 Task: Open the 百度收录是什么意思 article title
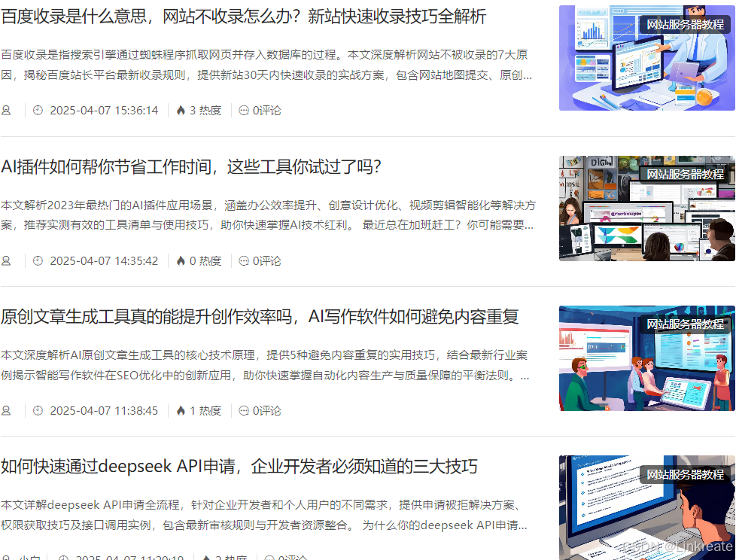point(243,17)
